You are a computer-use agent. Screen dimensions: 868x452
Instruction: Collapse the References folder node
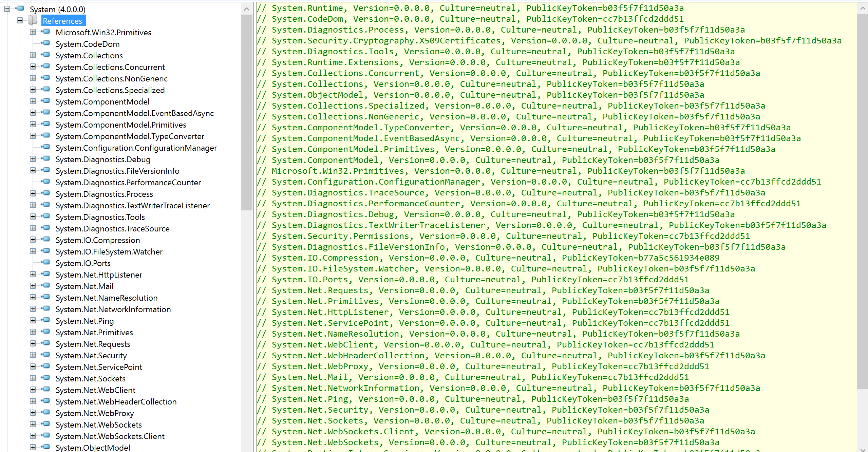point(20,21)
